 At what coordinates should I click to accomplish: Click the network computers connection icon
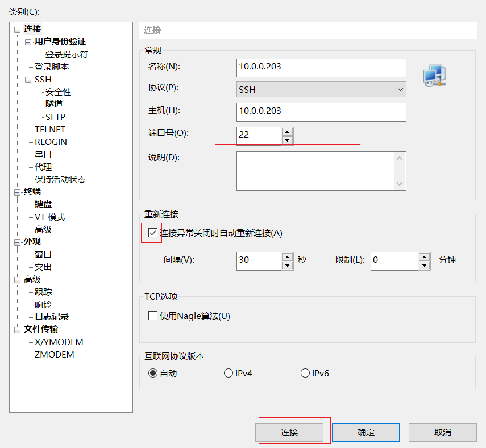tap(434, 76)
